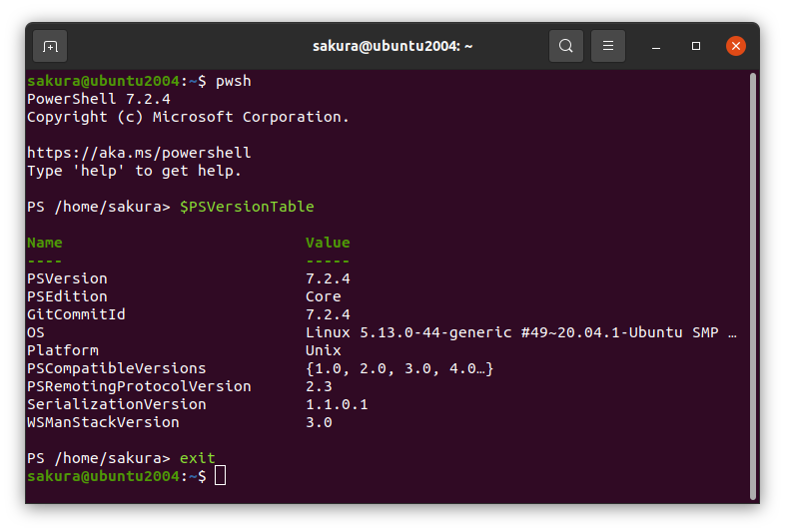Click the window title sakura@ubuntu2004

tap(392, 46)
